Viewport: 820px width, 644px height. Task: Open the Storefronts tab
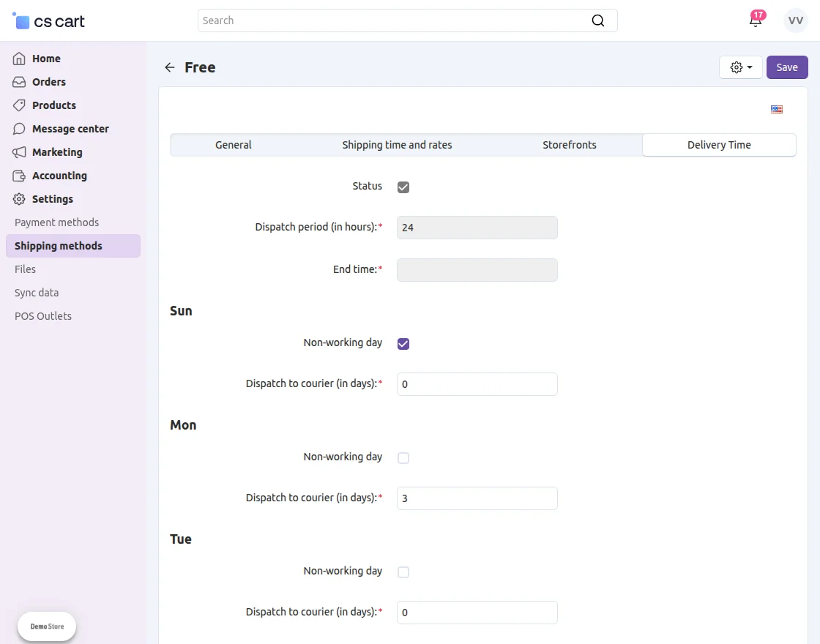[569, 145]
